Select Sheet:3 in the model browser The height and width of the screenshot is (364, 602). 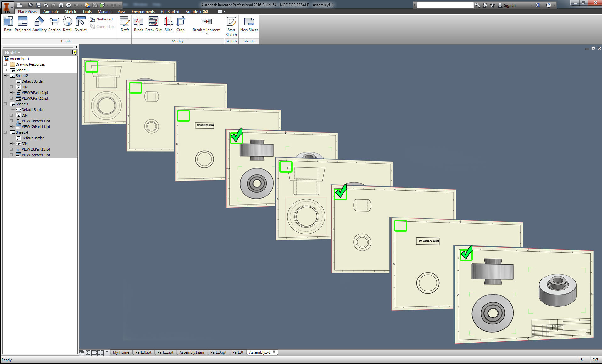(x=21, y=104)
